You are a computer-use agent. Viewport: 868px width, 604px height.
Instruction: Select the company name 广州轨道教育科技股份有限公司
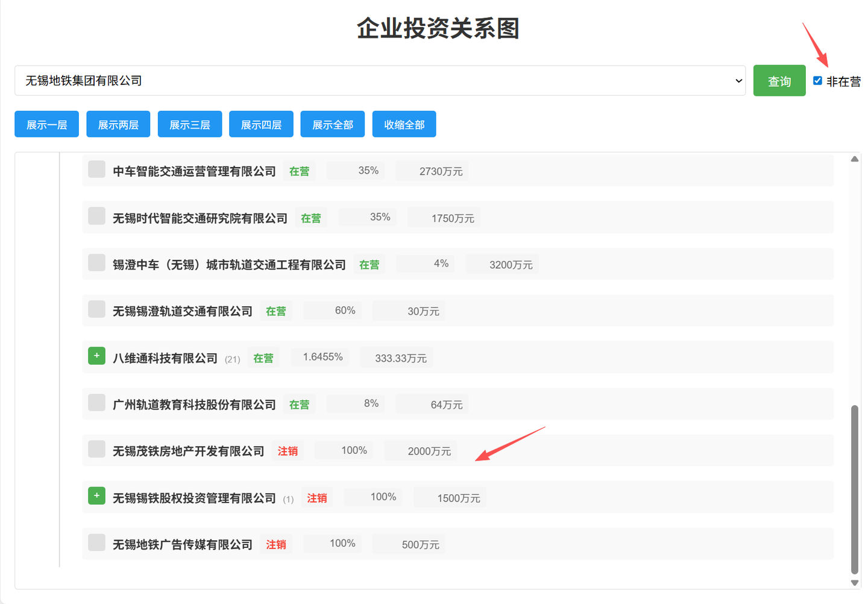[x=194, y=404]
